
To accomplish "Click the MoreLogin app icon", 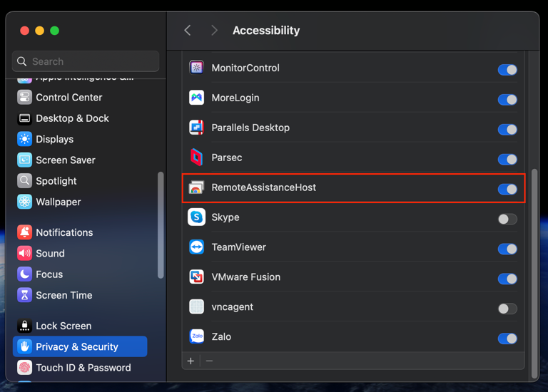I will 196,98.
